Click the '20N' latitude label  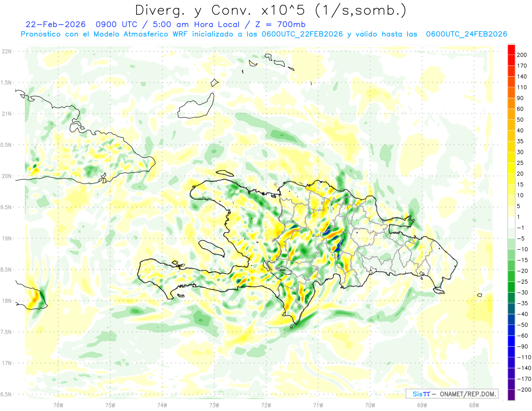[6, 176]
